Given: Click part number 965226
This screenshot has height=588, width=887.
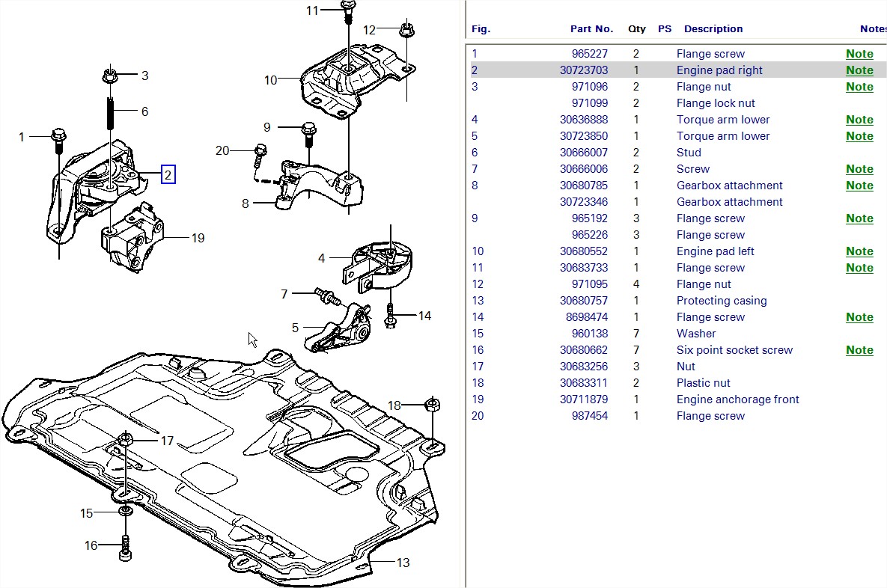Looking at the screenshot, I should [589, 235].
